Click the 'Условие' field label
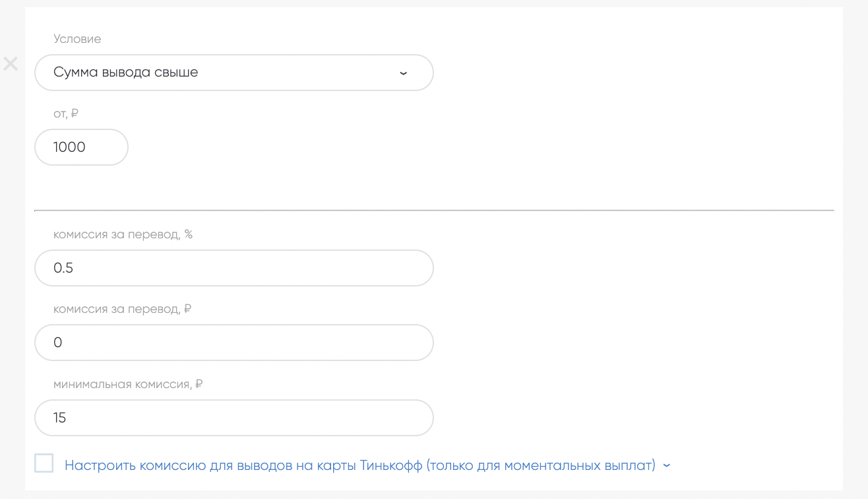868x499 pixels. [77, 39]
